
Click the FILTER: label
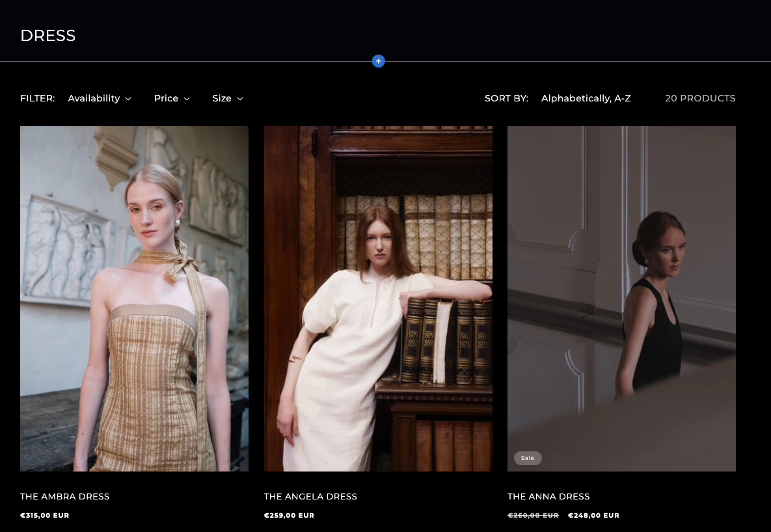point(38,98)
